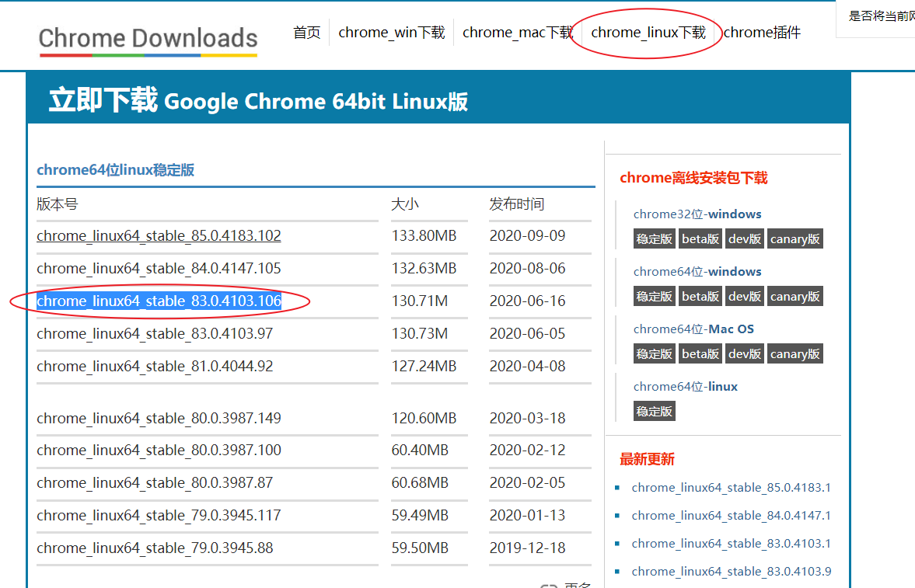Click beta版 button under chrome64位-Mac OS
The image size is (915, 588).
(x=700, y=353)
